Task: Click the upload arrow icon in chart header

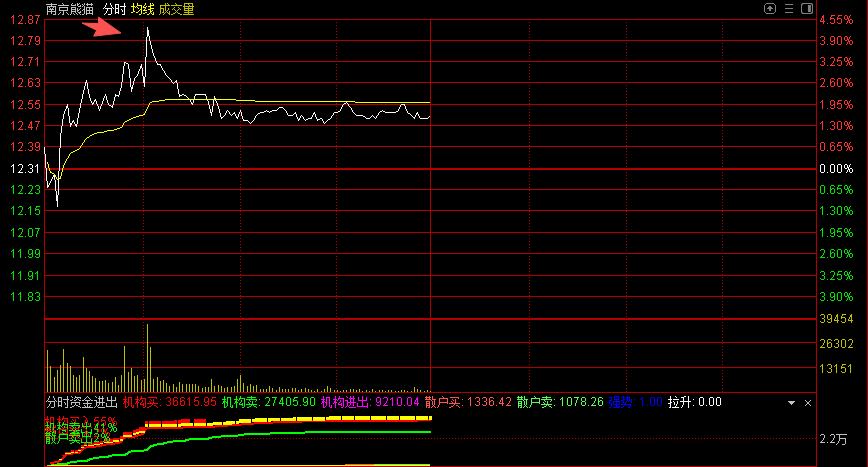Action: pos(769,8)
